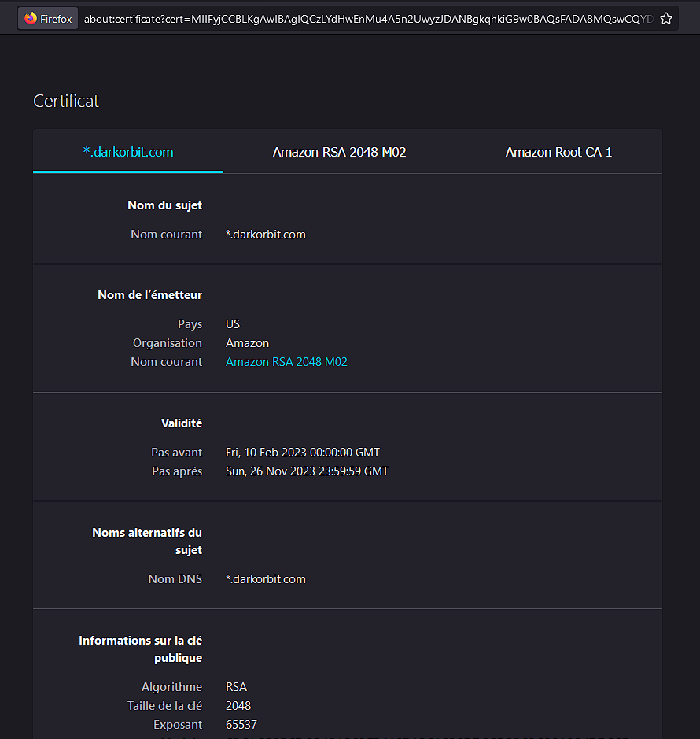Click the Exposant value 65537

[241, 724]
